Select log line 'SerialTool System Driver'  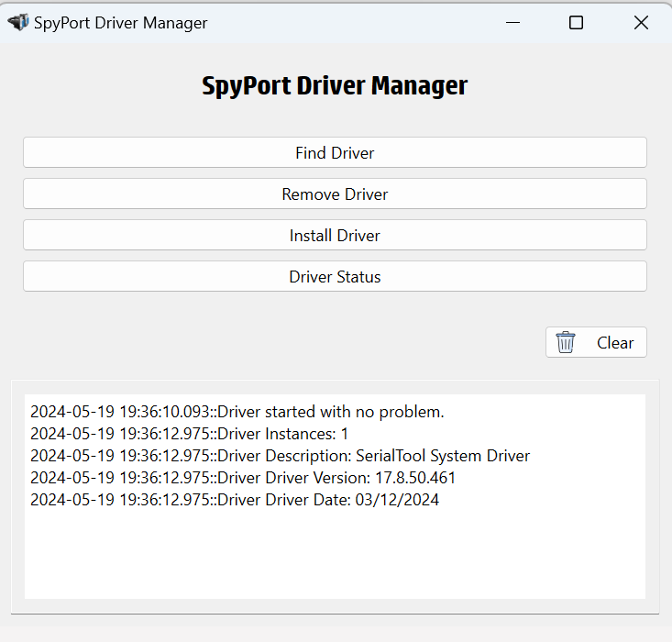click(x=280, y=456)
